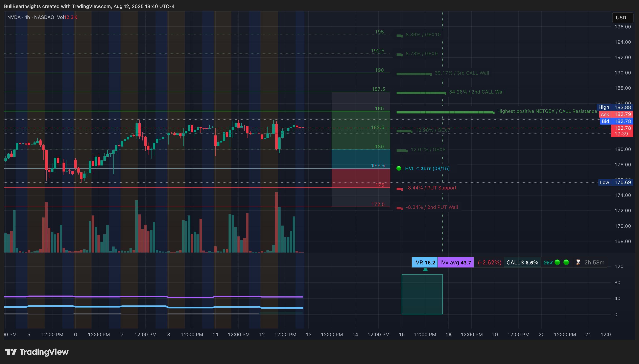Click the Ask 182.79 price label
This screenshot has width=639, height=364.
pyautogui.click(x=616, y=114)
